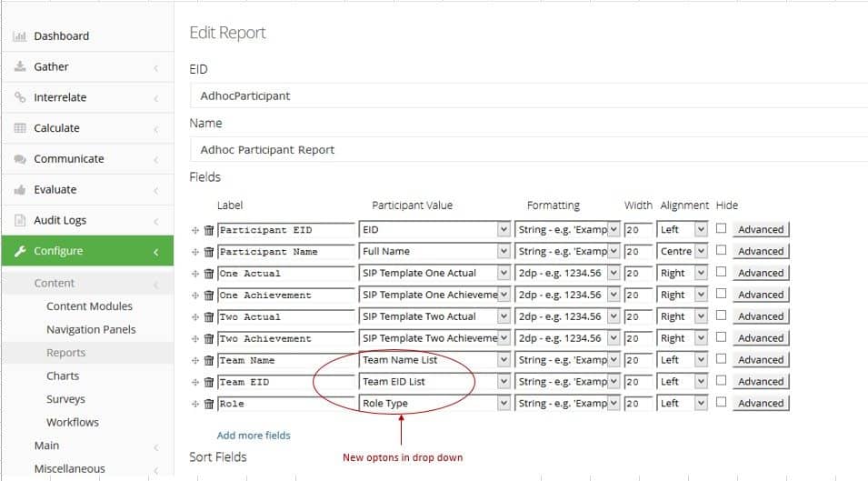Viewport: 868px width, 481px height.
Task: Click Advanced button for Team EID row
Action: [761, 381]
